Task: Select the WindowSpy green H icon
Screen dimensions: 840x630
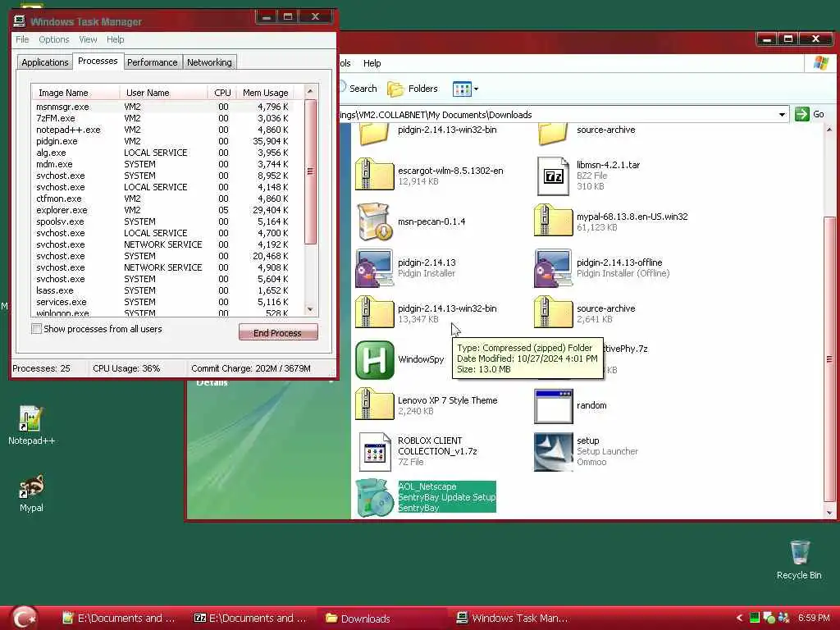Action: click(374, 359)
